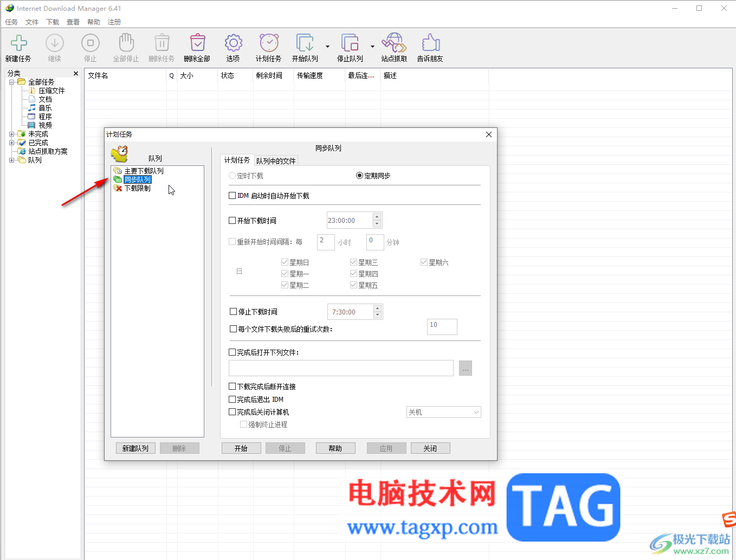Close the 计划任务 dialog
Screen dimensions: 736x560
pyautogui.click(x=489, y=134)
